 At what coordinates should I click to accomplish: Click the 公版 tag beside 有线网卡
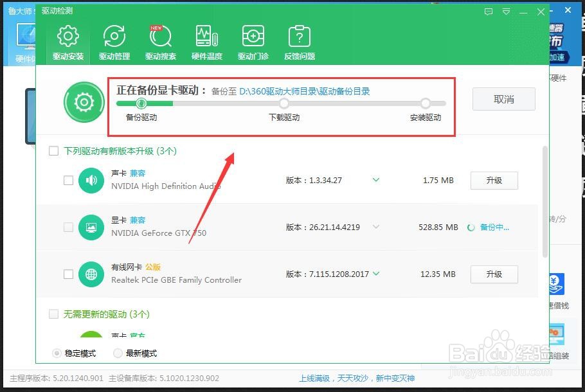(152, 267)
